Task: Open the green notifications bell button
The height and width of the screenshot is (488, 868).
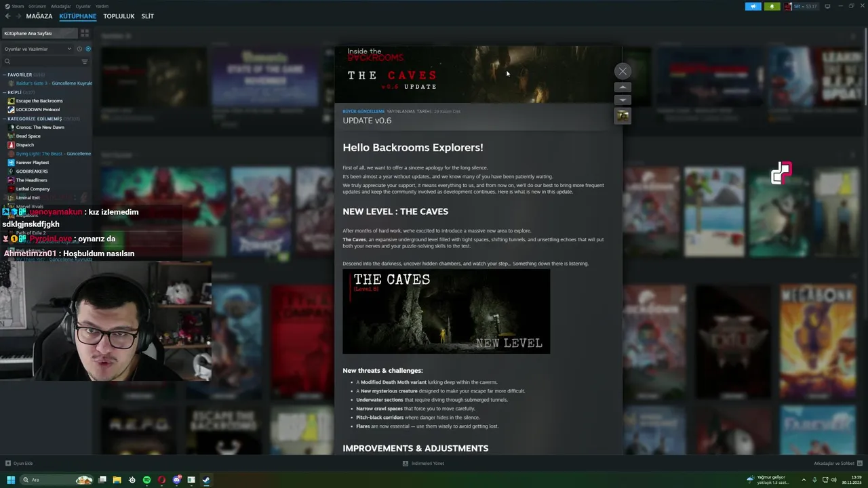Action: click(x=772, y=6)
